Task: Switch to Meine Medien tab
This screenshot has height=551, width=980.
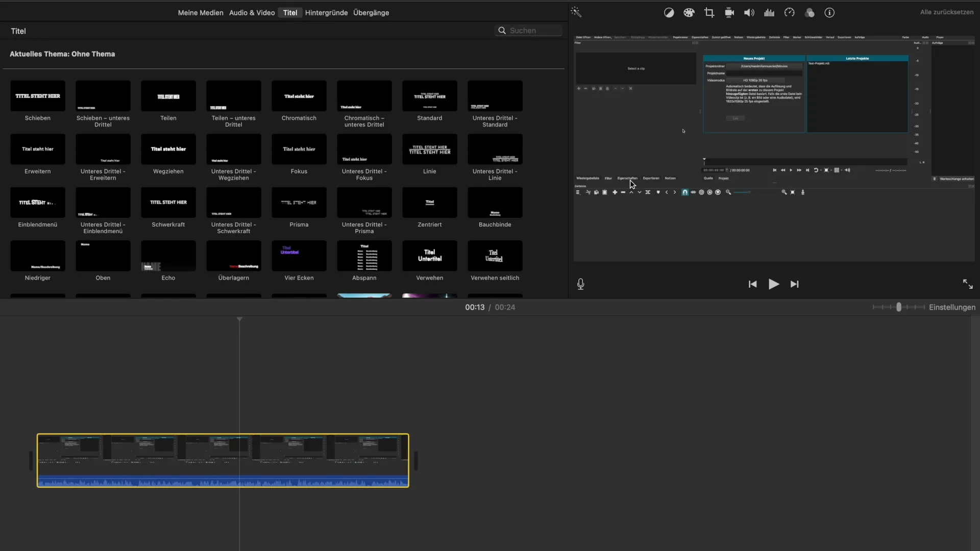Action: tap(201, 13)
